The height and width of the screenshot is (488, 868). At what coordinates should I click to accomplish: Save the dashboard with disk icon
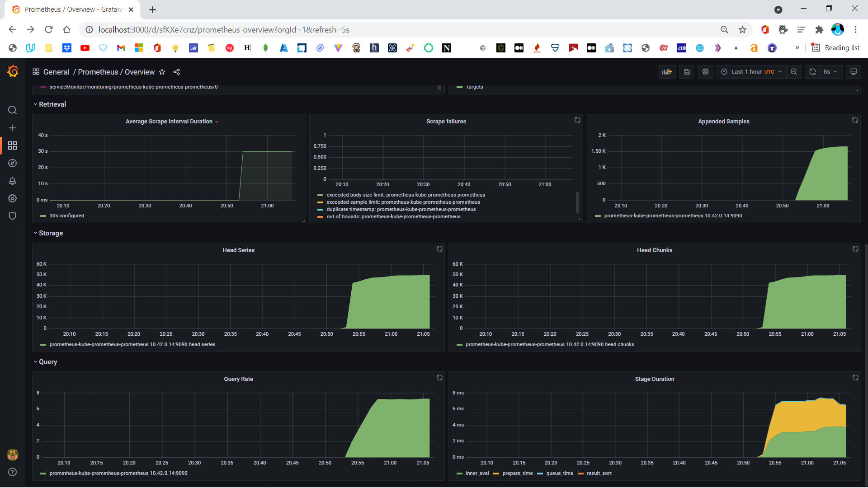pos(687,72)
